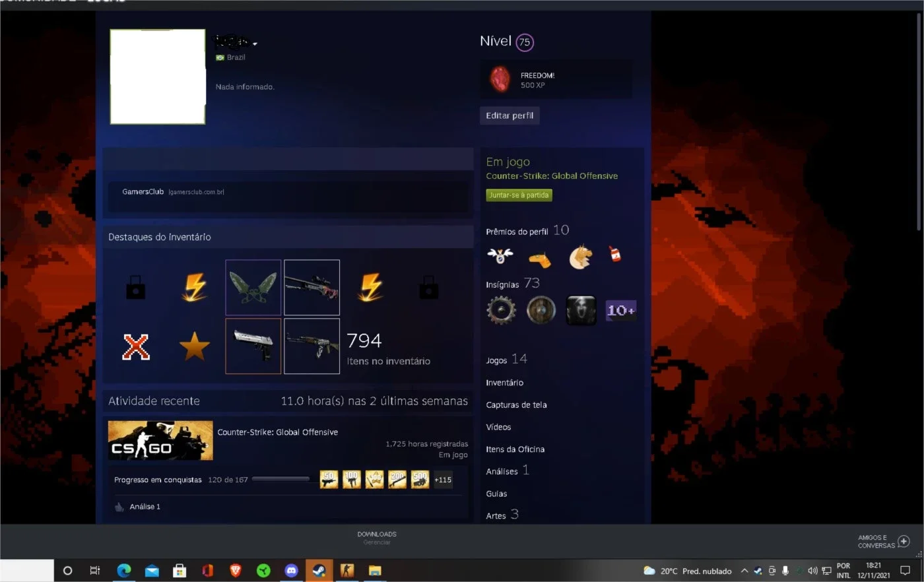
Task: Click the orange star inventory item
Action: (x=195, y=346)
